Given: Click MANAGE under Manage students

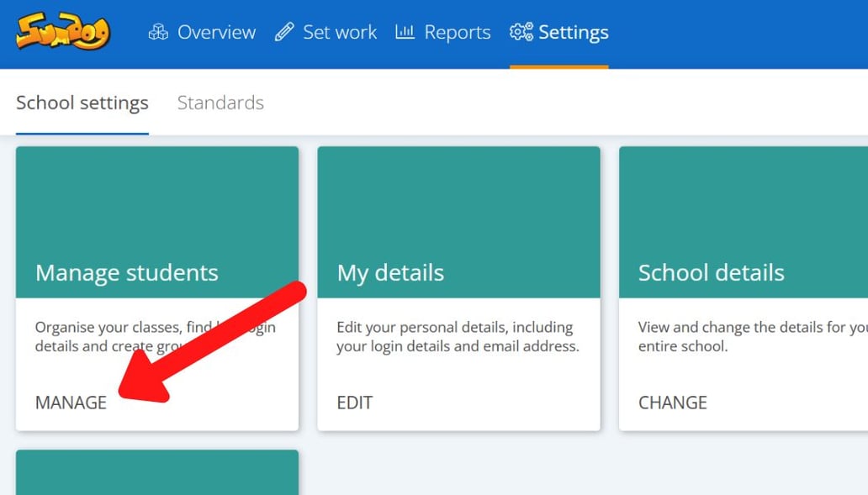Looking at the screenshot, I should (71, 403).
